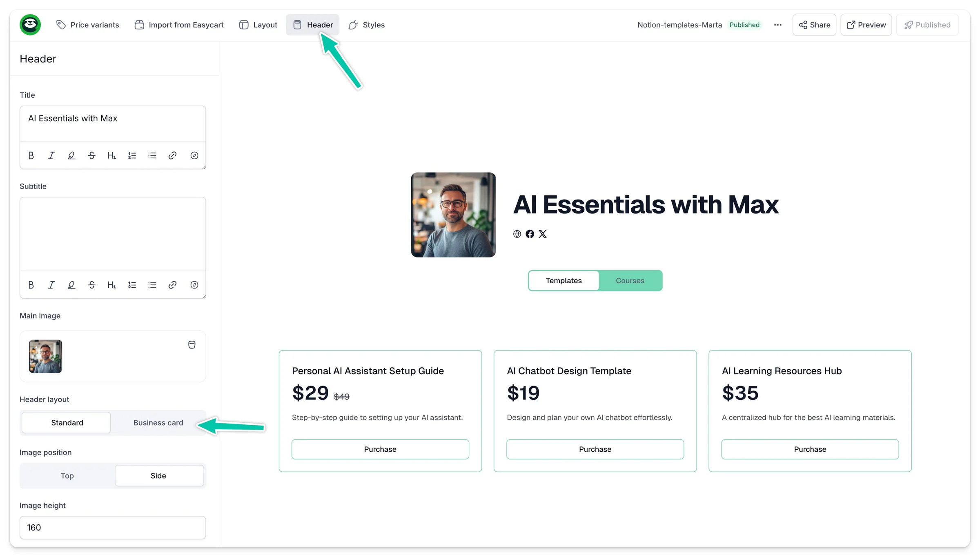Open heading level H1 option in Subtitle toolbar

pyautogui.click(x=111, y=285)
